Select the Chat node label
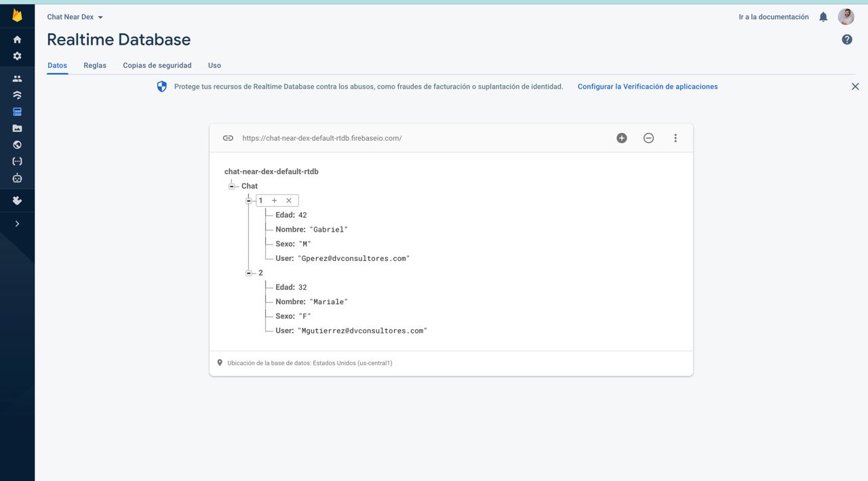 [x=250, y=186]
